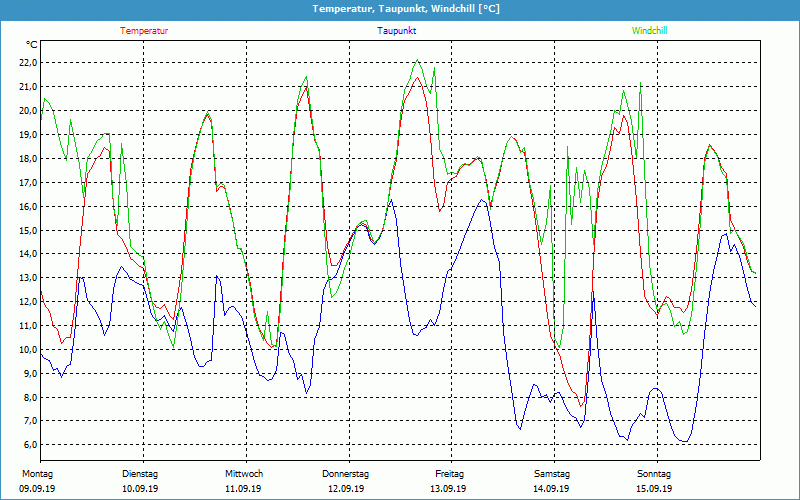This screenshot has width=800, height=500.
Task: Click the '8,0' y-axis value
Action: [x=30, y=398]
